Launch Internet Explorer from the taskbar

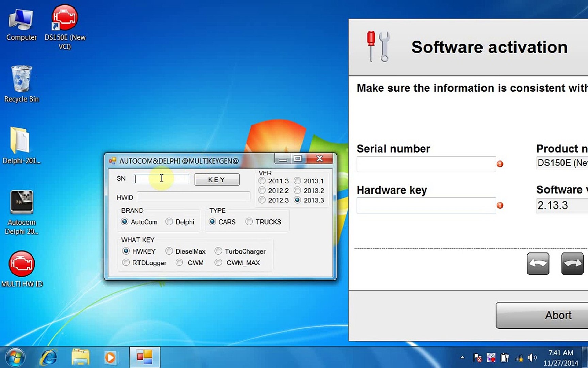48,357
